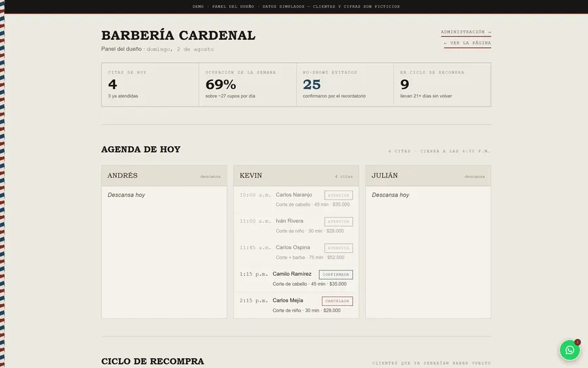The height and width of the screenshot is (368, 588).
Task: Click Corte + barba service detail line
Action: pos(310,258)
